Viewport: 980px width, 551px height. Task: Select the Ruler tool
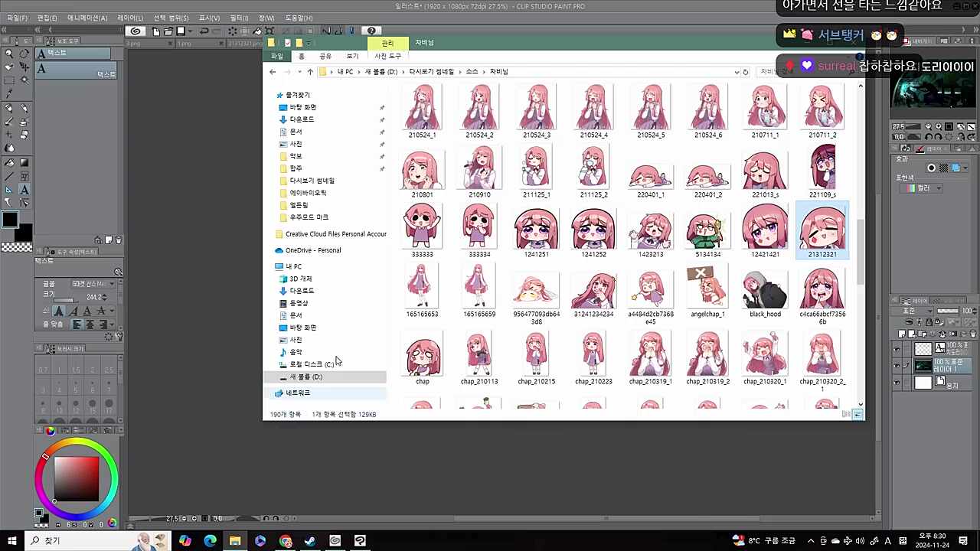[x=9, y=190]
